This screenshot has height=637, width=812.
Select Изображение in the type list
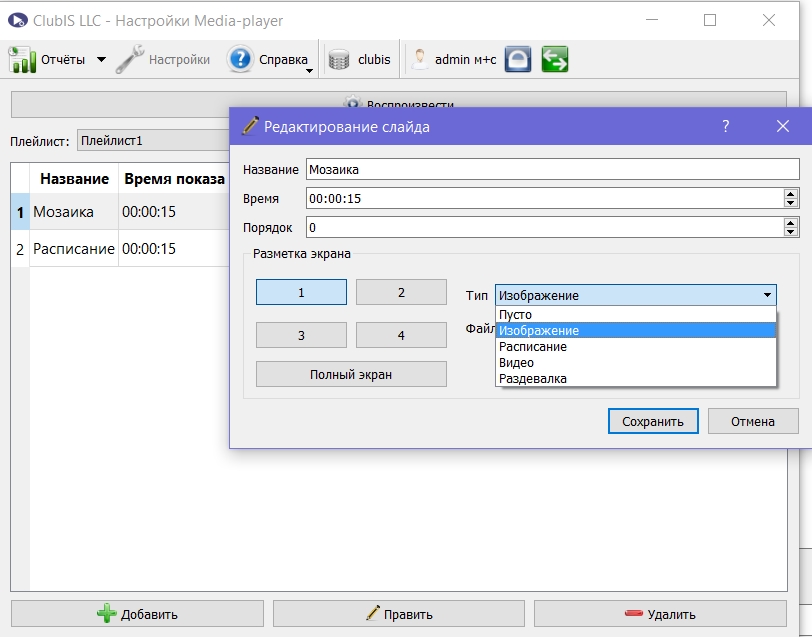pyautogui.click(x=636, y=330)
